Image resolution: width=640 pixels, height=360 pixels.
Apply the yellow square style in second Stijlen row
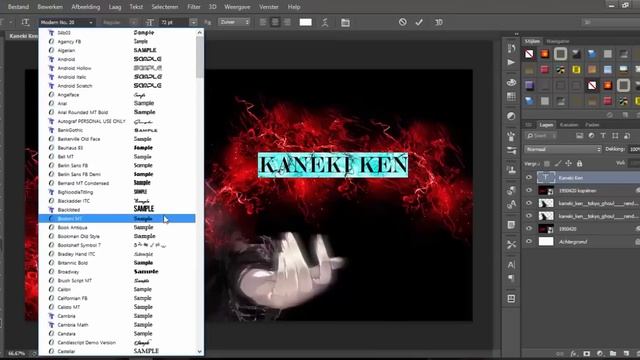pyautogui.click(x=576, y=69)
